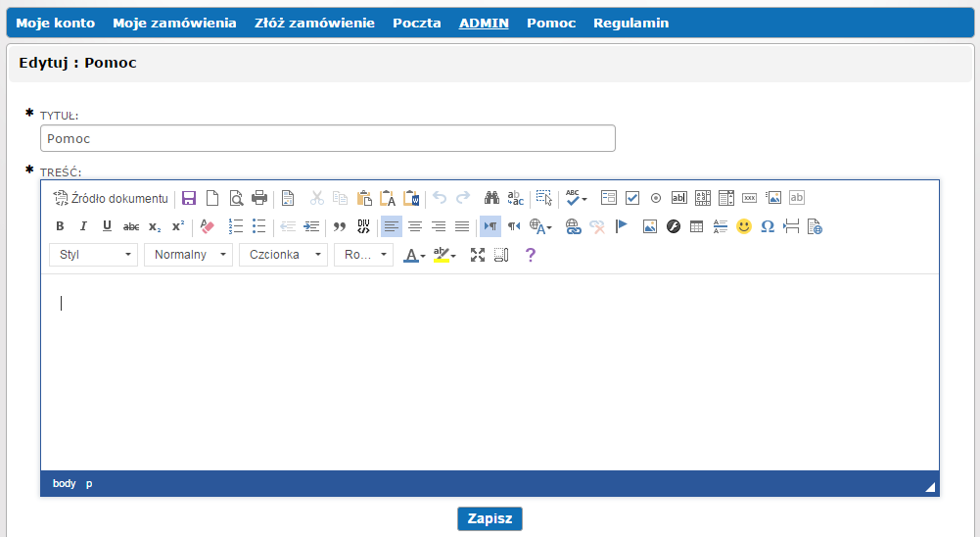Screen dimensions: 980x537
Task: Toggle Underline formatting
Action: coord(107,226)
